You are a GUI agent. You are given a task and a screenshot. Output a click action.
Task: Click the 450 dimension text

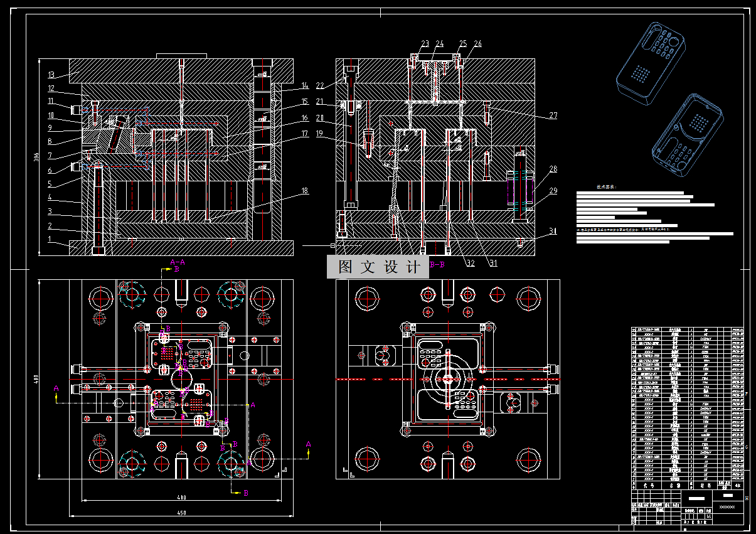pyautogui.click(x=181, y=513)
